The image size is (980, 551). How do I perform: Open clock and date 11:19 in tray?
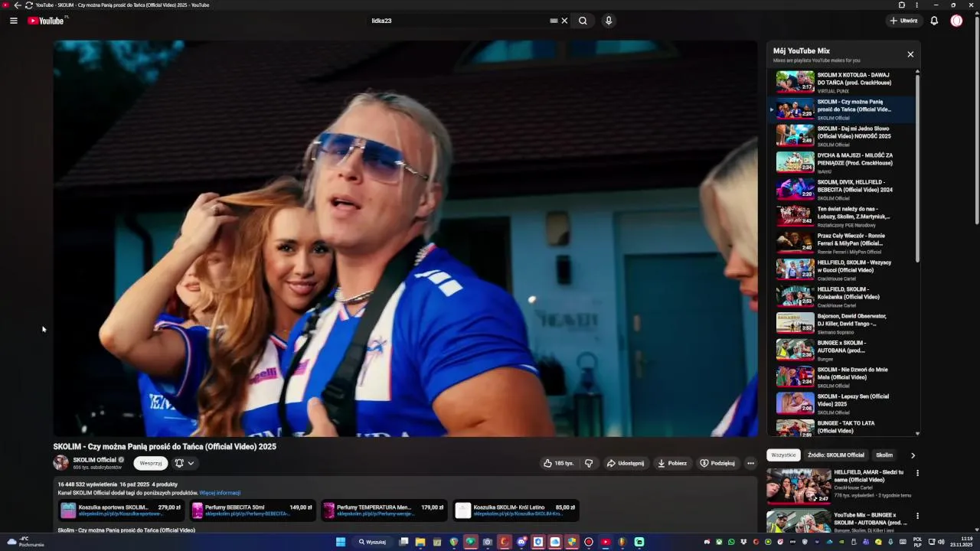point(962,542)
